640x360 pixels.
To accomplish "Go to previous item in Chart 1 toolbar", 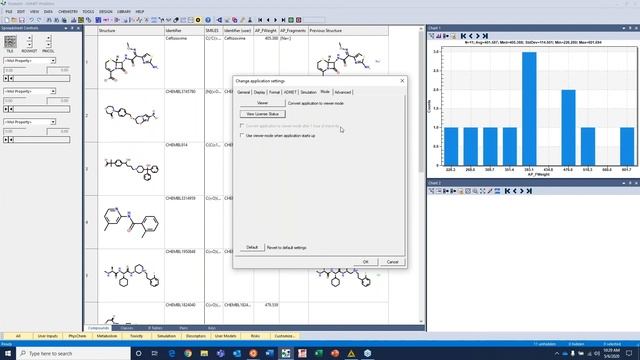I will click(x=471, y=36).
